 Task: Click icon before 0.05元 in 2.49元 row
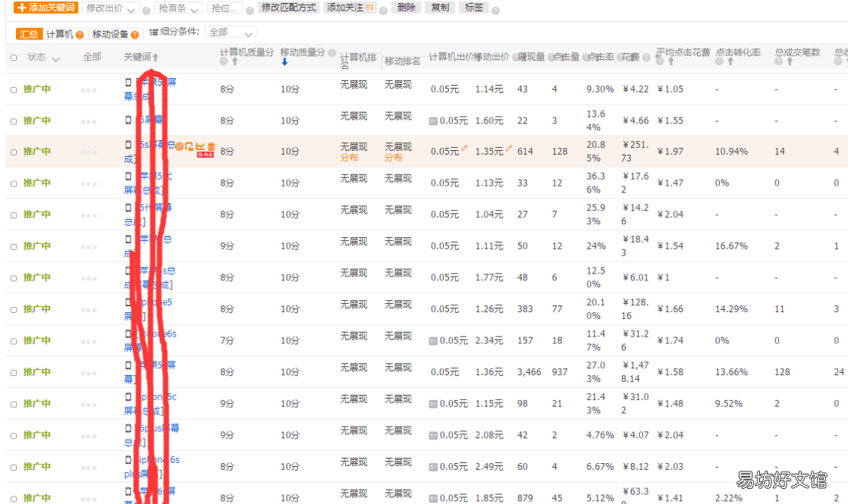[433, 468]
